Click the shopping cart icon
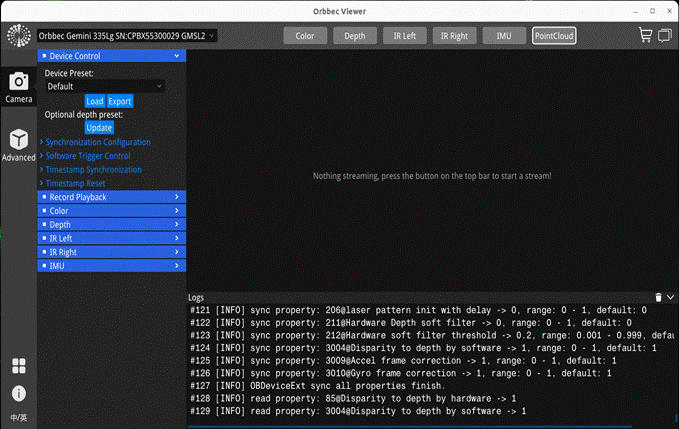The width and height of the screenshot is (679, 429). (x=645, y=35)
